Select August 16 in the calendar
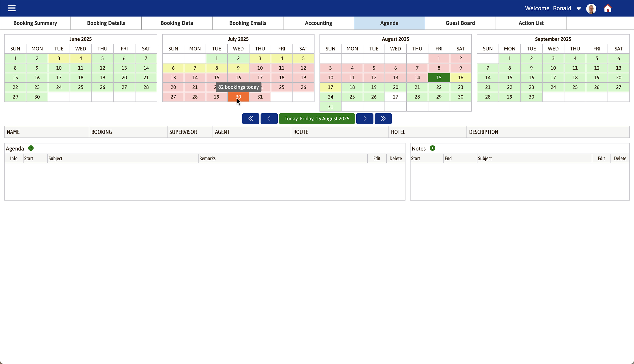 (460, 77)
